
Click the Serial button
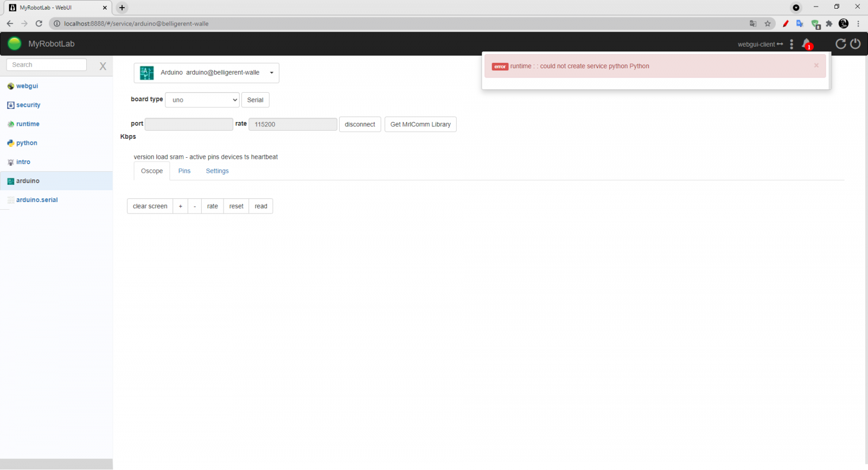255,100
